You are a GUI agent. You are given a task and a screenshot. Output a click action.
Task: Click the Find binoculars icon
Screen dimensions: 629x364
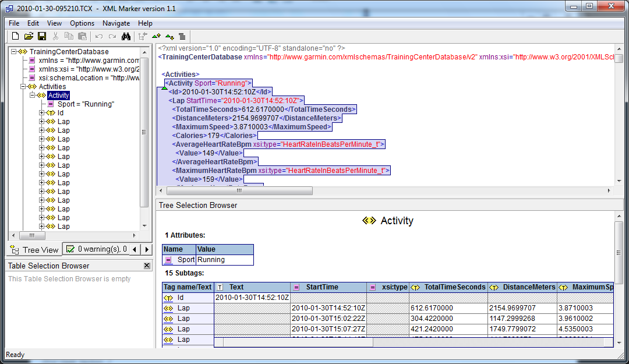(x=126, y=36)
